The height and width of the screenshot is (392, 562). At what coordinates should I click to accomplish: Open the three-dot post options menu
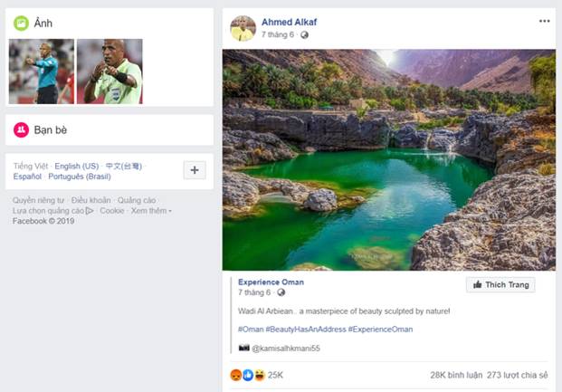click(544, 21)
